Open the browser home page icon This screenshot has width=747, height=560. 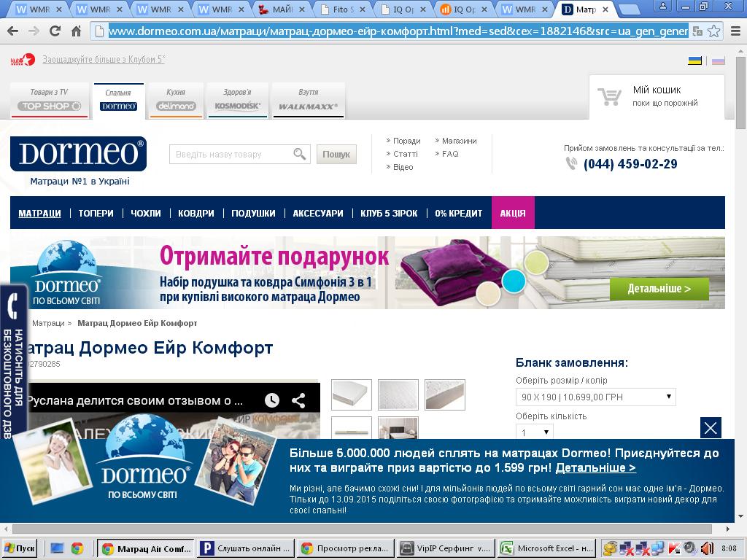[76, 31]
